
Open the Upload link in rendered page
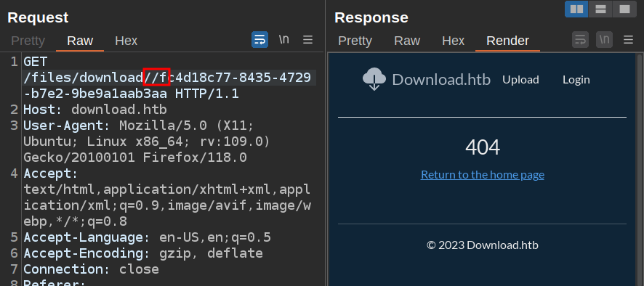coord(520,80)
